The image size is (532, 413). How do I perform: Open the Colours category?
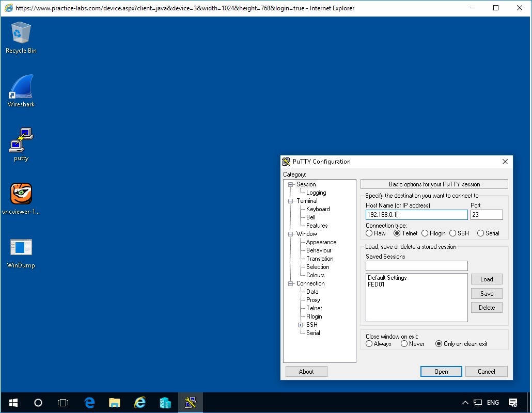coord(315,275)
